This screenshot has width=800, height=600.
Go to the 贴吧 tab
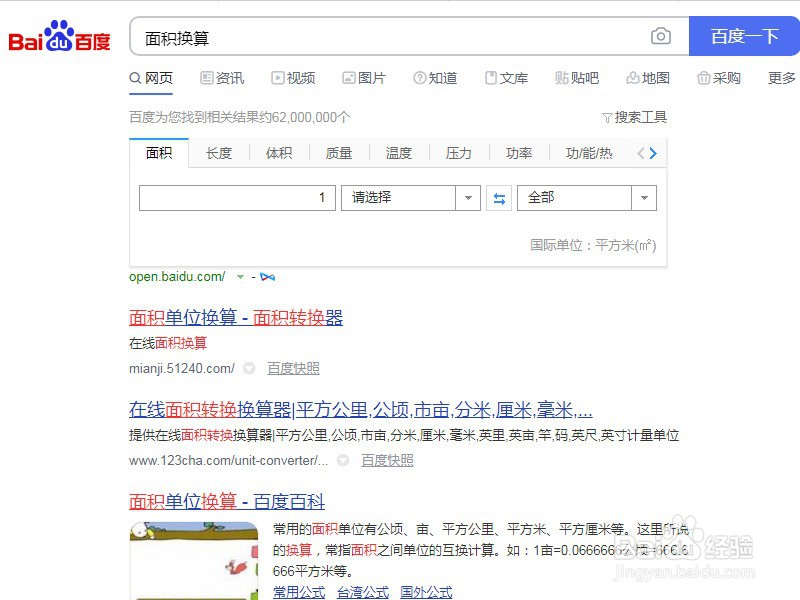pyautogui.click(x=577, y=78)
